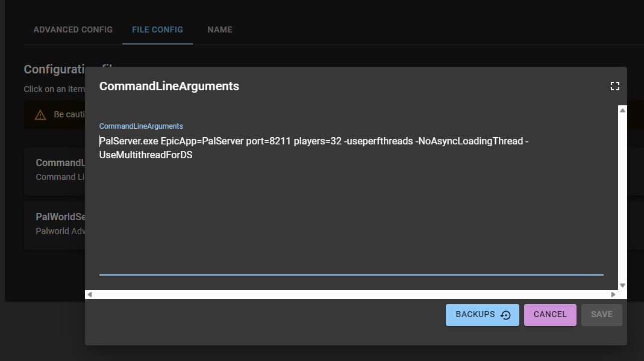644x361 pixels.
Task: Click the horizontal scroll left arrow
Action: point(90,294)
